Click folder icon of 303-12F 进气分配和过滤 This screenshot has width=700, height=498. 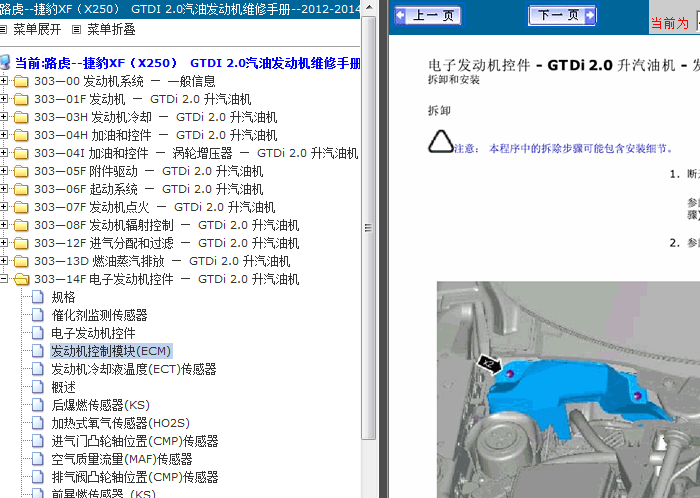pyautogui.click(x=21, y=243)
